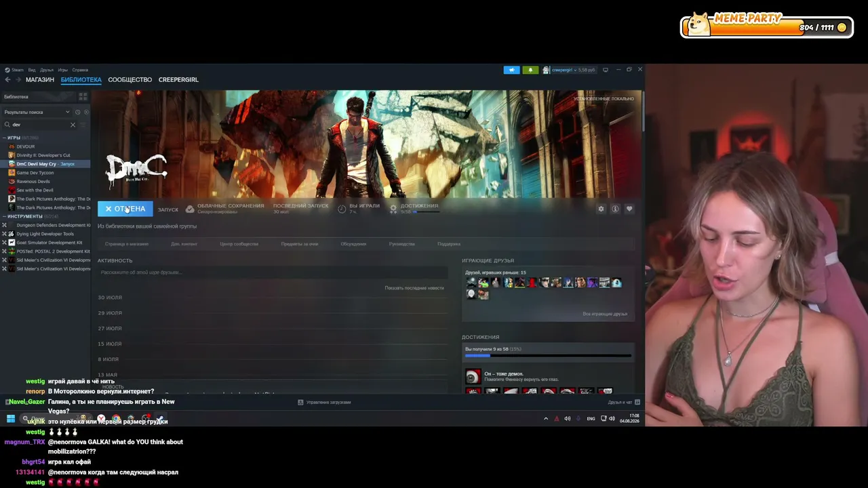
Task: Open the Друзья menu
Action: pyautogui.click(x=46, y=70)
